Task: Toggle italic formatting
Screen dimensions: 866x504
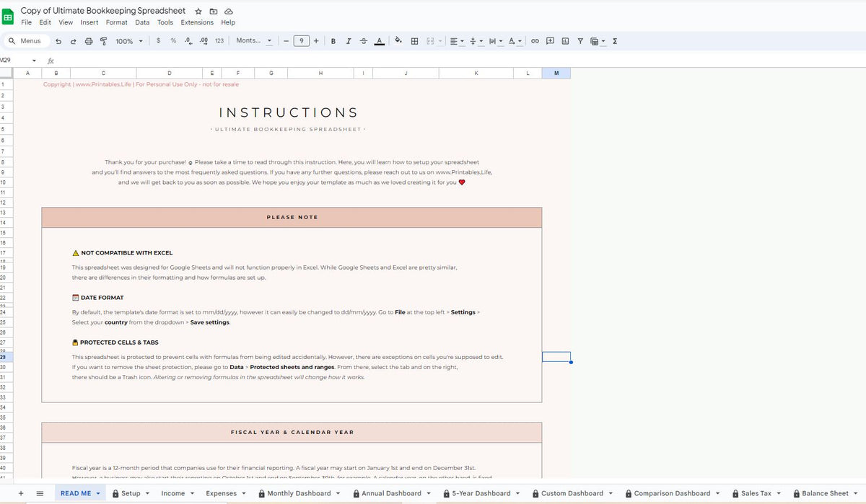Action: coord(349,40)
